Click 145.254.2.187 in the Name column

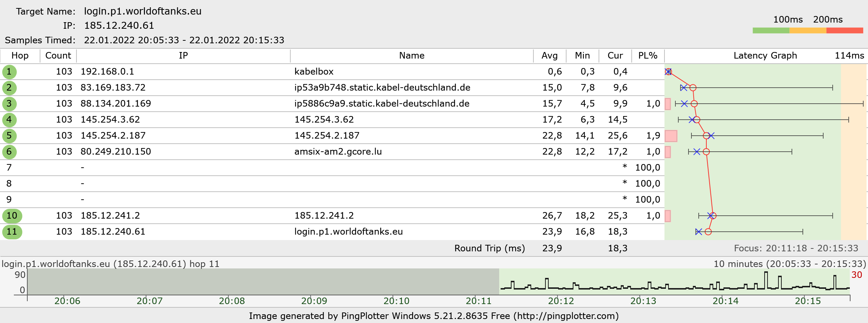point(327,136)
